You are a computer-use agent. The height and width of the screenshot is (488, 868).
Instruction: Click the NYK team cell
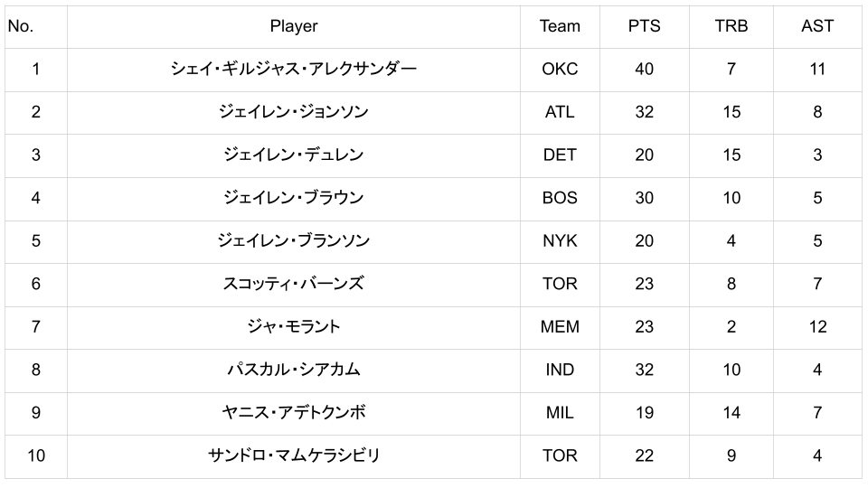[560, 240]
